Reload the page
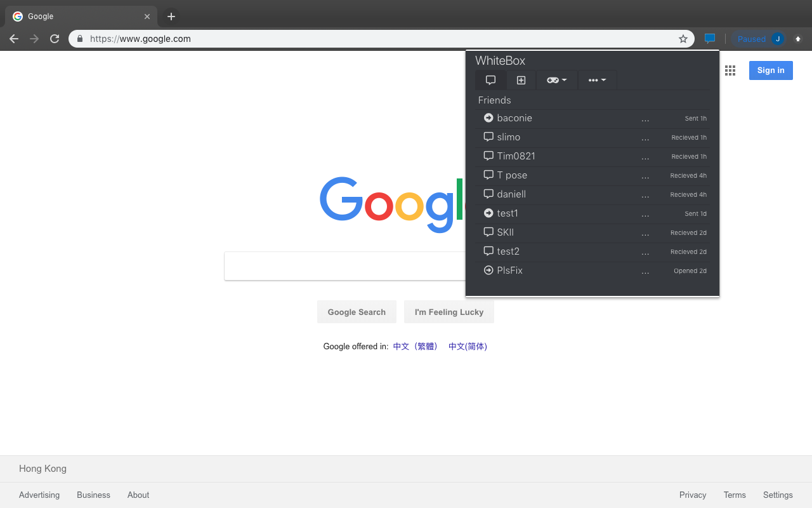Screen dimensions: 812x508 (x=55, y=39)
